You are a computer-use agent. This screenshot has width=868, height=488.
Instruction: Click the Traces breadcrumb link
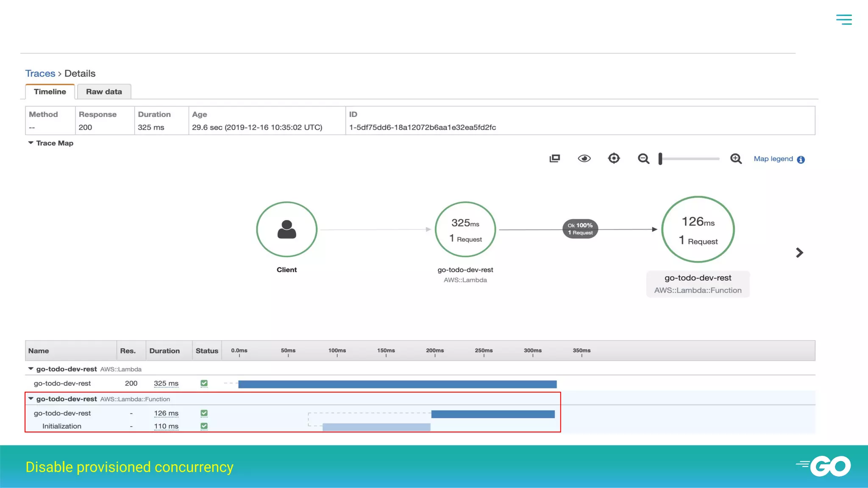point(40,73)
